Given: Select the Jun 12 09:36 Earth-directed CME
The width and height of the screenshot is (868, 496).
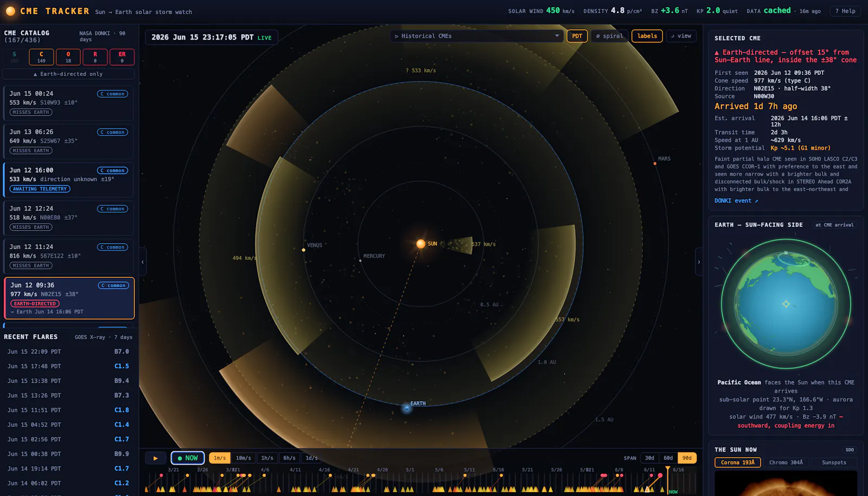Looking at the screenshot, I should [69, 298].
